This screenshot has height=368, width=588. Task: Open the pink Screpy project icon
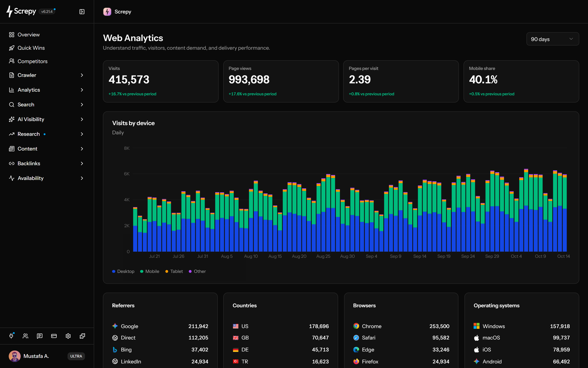coord(107,12)
